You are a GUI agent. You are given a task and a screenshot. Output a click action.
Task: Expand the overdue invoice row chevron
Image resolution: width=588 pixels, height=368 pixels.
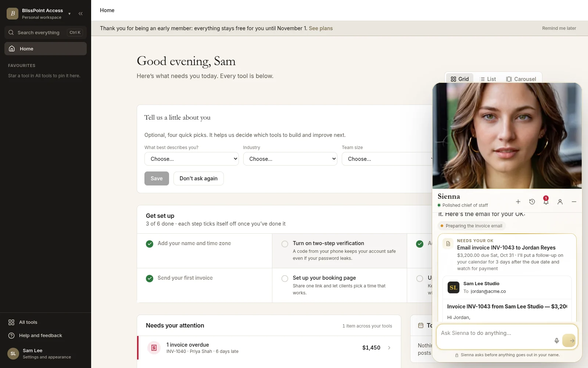pyautogui.click(x=389, y=348)
